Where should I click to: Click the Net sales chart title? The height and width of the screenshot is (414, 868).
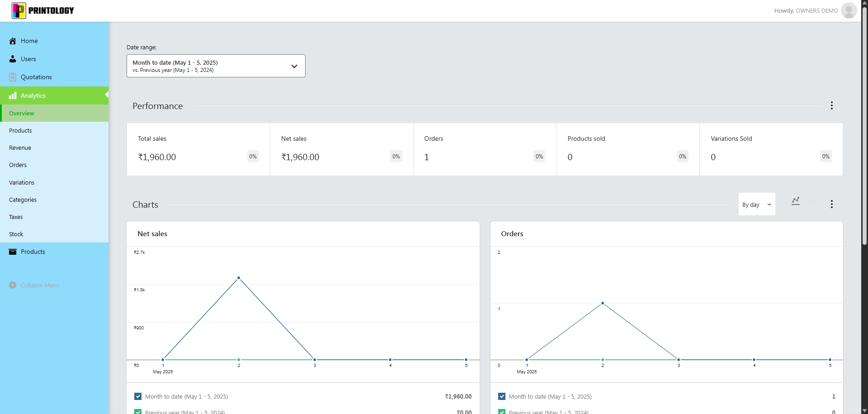pos(152,233)
